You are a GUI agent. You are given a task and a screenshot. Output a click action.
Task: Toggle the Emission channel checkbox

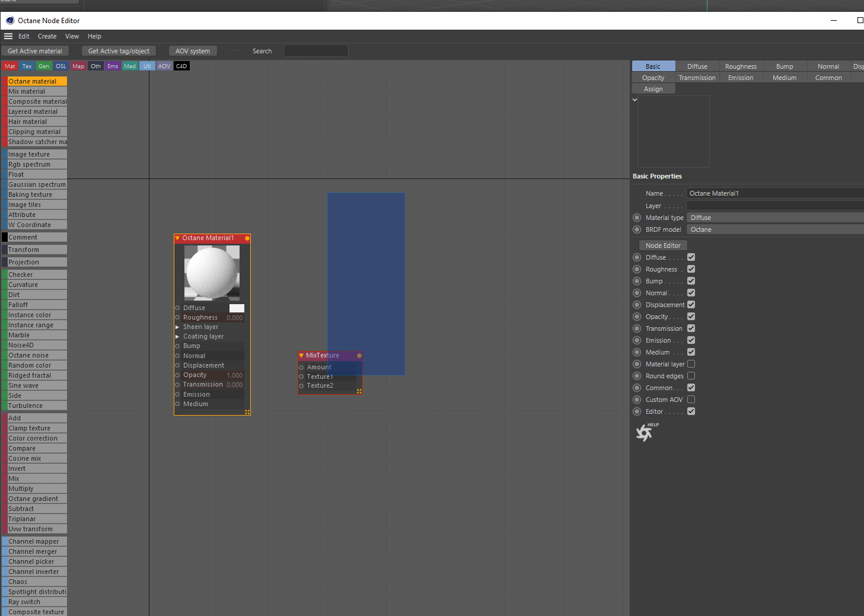click(691, 340)
